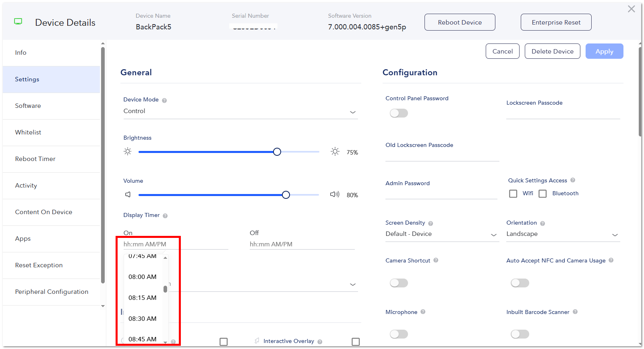Open the Device Mode dropdown
This screenshot has width=644, height=349.
[x=240, y=112]
